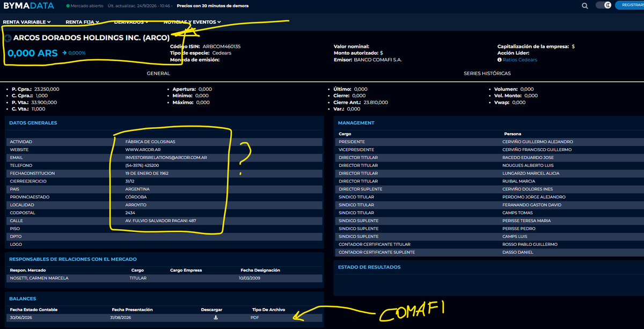Image resolution: width=644 pixels, height=329 pixels.
Task: Go back using the arrow beside Arcos Dorados
Action: pos(8,38)
